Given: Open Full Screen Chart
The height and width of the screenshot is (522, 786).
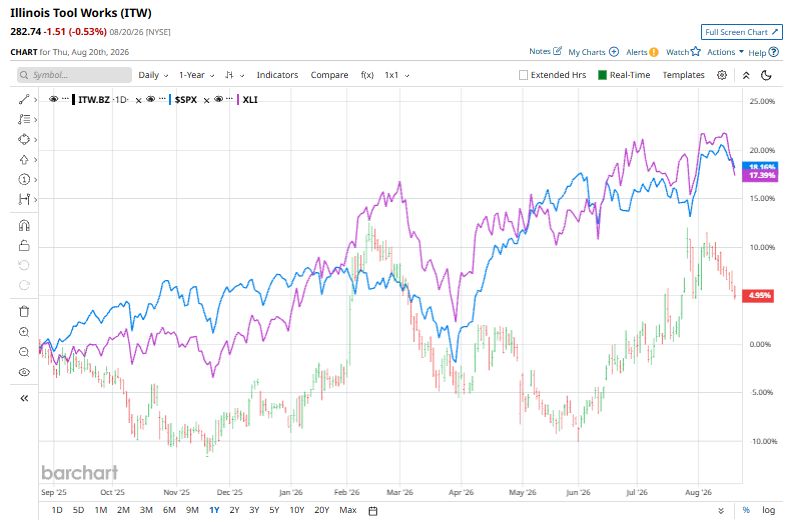Looking at the screenshot, I should [x=741, y=32].
